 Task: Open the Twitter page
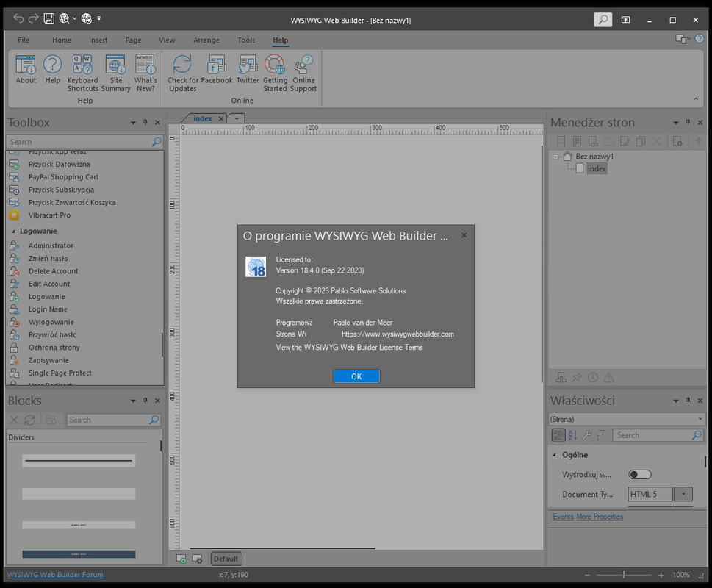coord(248,70)
